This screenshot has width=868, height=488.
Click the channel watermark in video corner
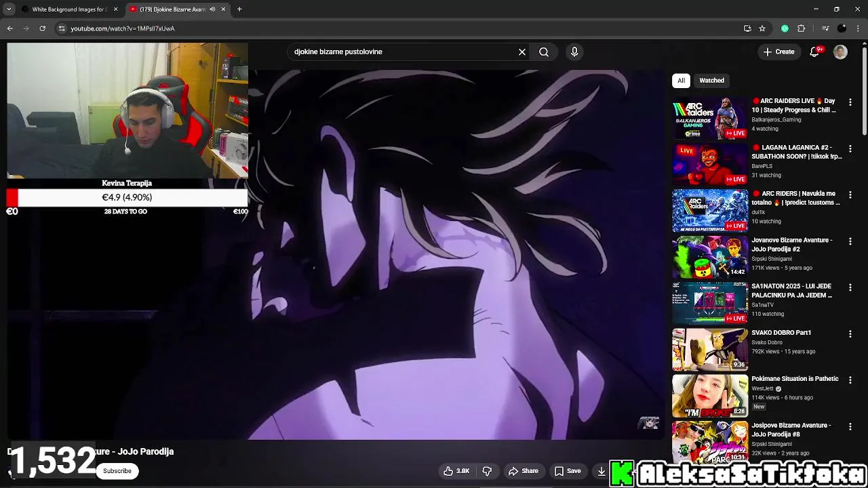coord(649,423)
